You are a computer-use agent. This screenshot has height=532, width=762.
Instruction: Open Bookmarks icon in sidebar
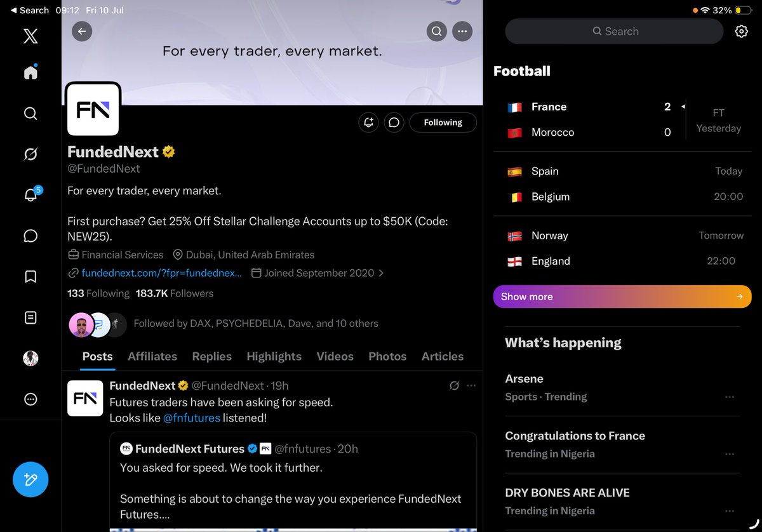(x=30, y=277)
